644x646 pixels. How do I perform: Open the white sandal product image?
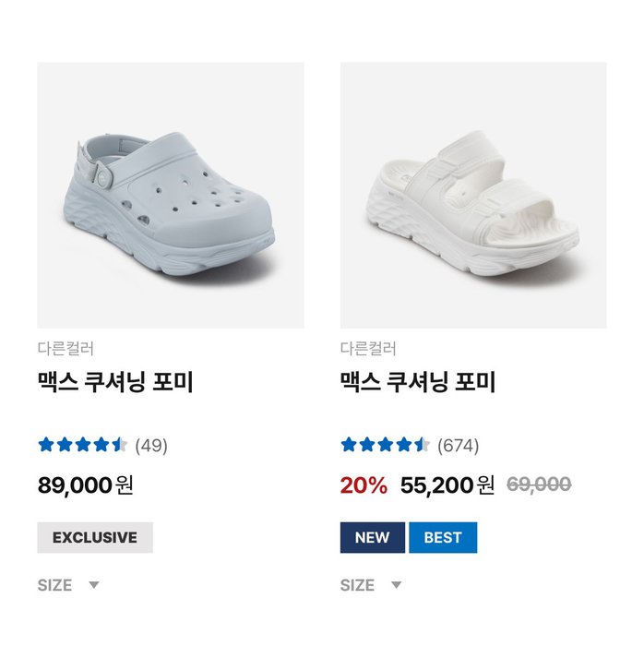click(473, 195)
